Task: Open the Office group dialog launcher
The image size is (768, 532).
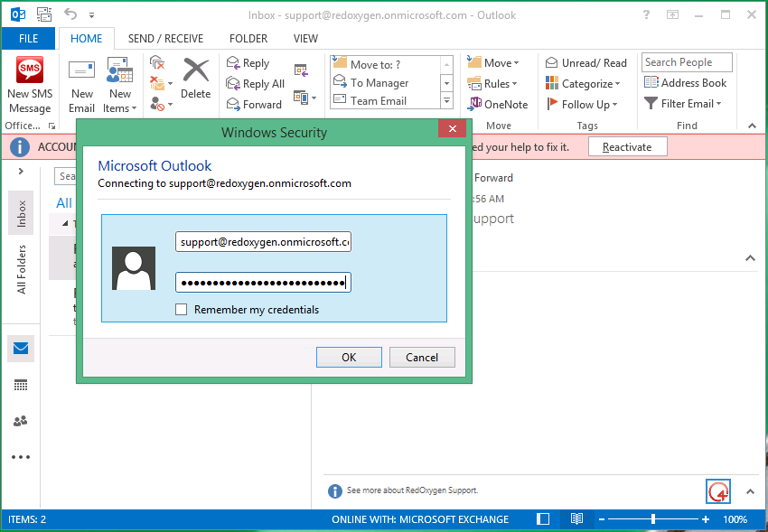Action: (52, 126)
